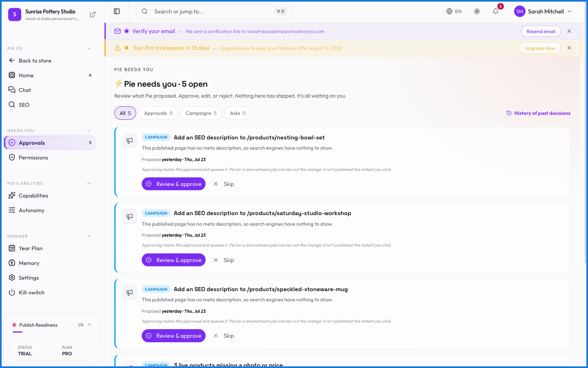588x368 pixels.
Task: Open Capabilities page
Action: (x=50, y=196)
